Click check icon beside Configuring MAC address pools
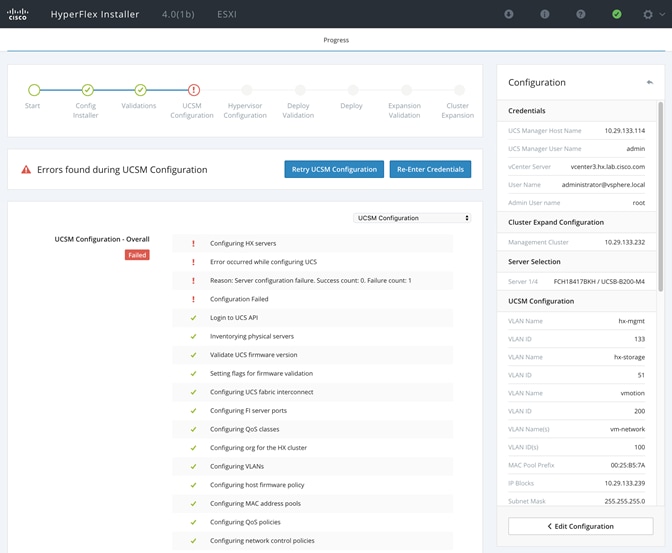The width and height of the screenshot is (672, 553). tap(193, 504)
